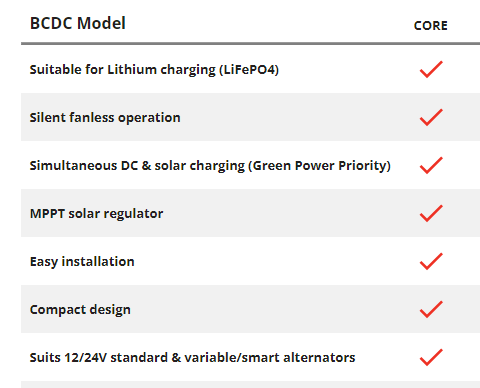Click the CORE column header
Image resolution: width=480 pixels, height=388 pixels.
pyautogui.click(x=431, y=26)
